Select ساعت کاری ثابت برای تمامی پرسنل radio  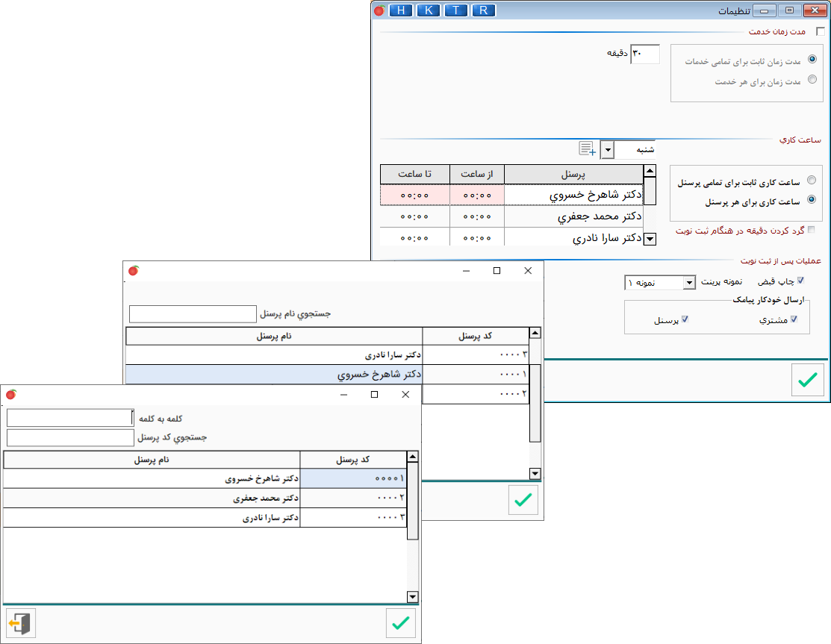point(811,181)
